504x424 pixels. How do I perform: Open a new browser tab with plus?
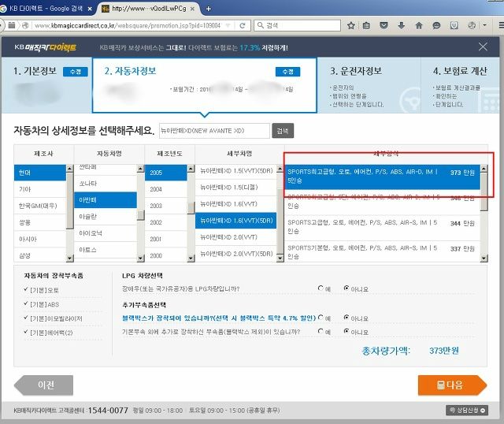coord(208,9)
